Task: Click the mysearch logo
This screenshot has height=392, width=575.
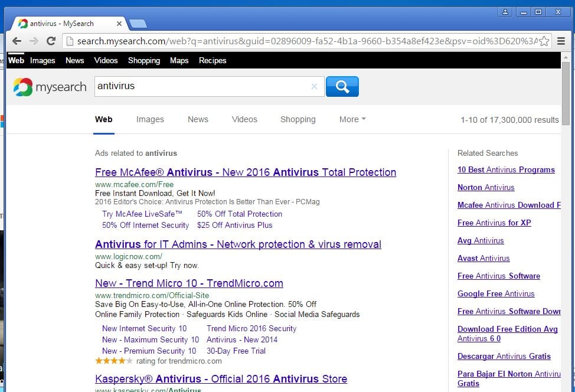Action: coord(50,87)
